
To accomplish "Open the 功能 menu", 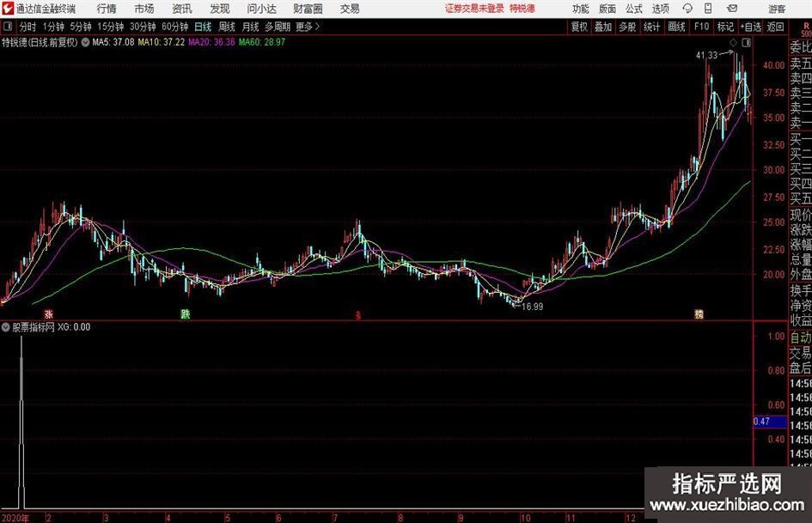I will tap(581, 9).
